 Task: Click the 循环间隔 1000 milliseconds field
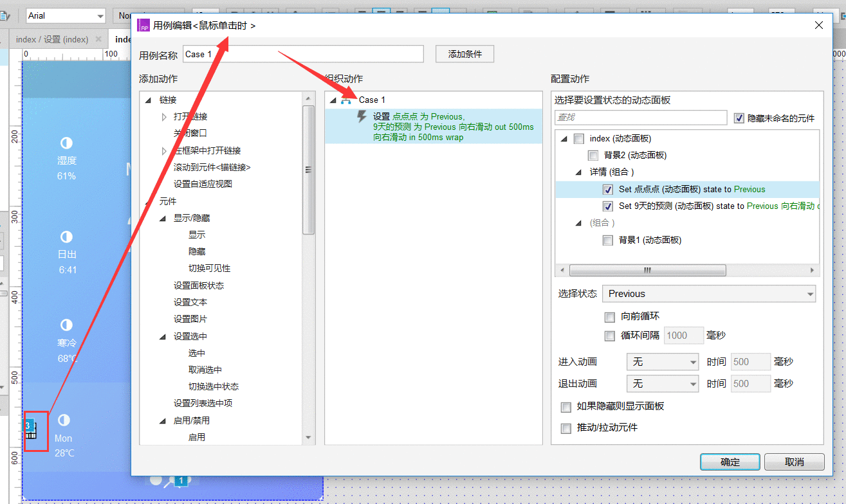pos(683,336)
